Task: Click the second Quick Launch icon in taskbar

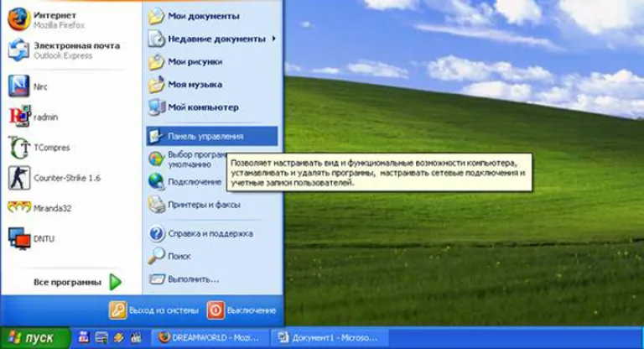Action: click(x=101, y=337)
